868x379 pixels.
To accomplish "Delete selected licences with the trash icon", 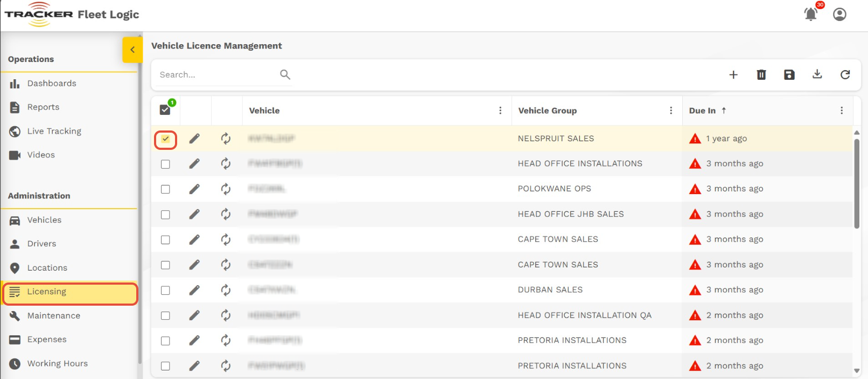I will 761,74.
